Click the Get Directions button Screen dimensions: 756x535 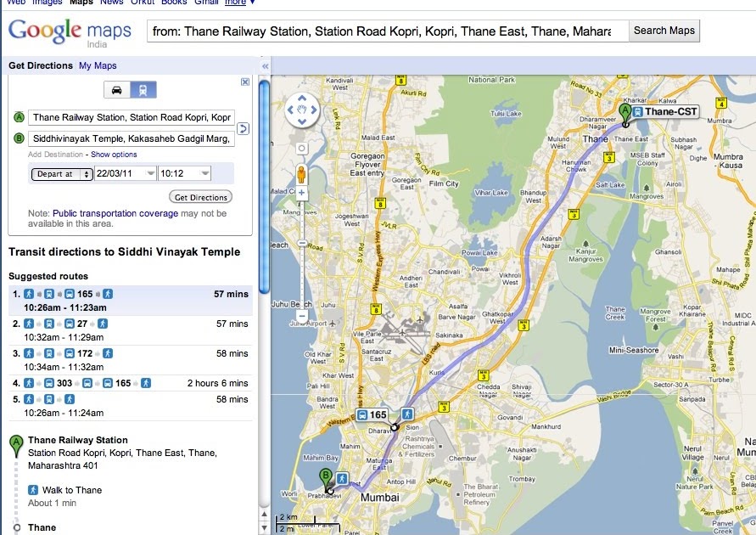200,197
